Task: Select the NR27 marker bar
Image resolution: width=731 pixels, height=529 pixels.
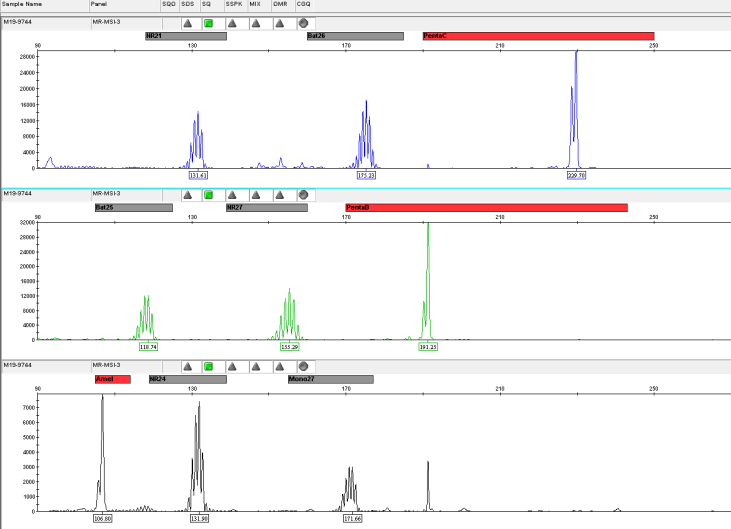Action: click(x=266, y=208)
